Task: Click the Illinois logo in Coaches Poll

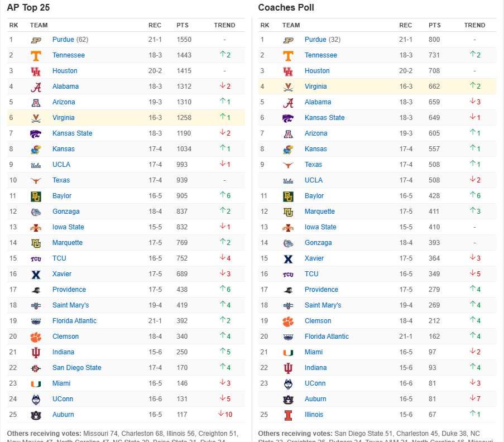Action: (x=289, y=415)
